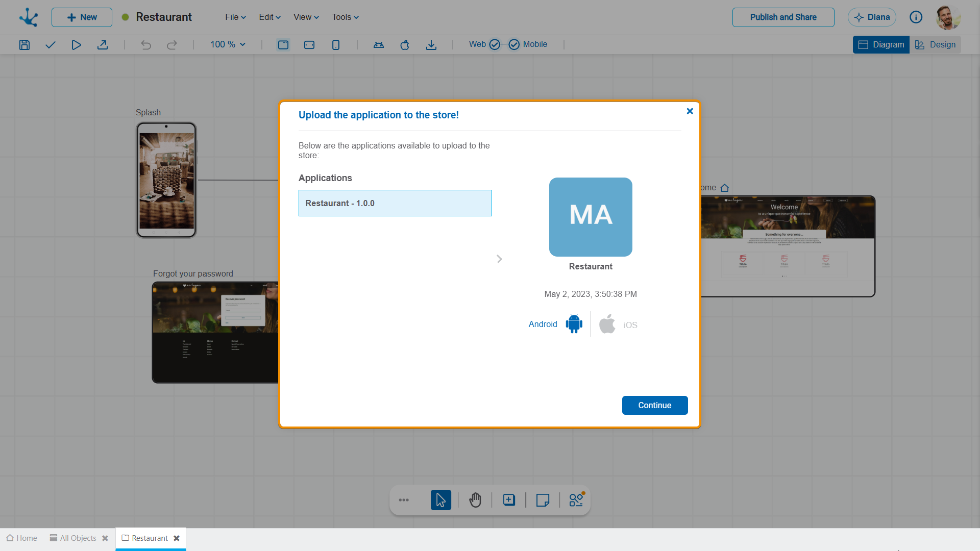Click the Export share icon in the toolbar

[x=103, y=45]
